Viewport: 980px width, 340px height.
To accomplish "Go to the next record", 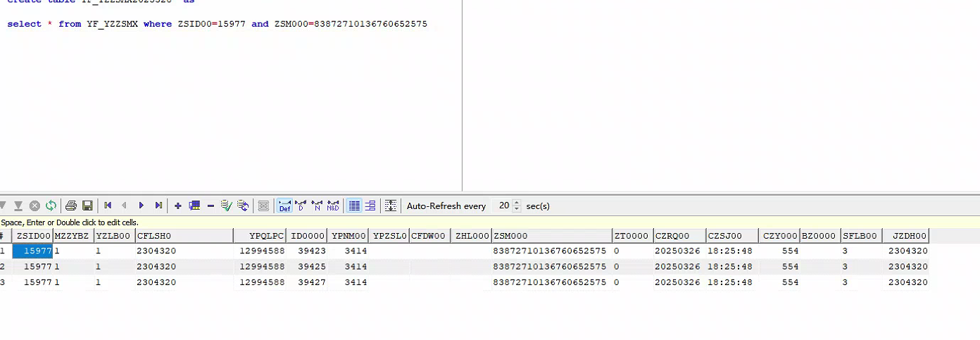I will pos(142,206).
